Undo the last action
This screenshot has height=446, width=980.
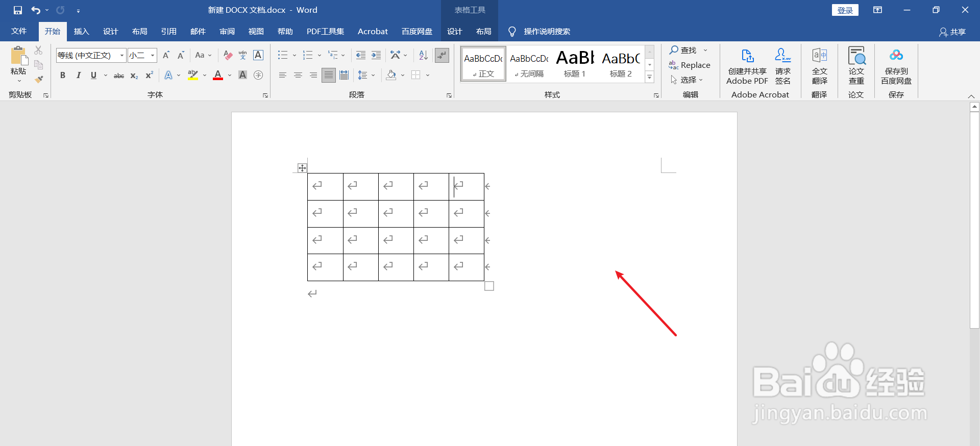(36, 10)
